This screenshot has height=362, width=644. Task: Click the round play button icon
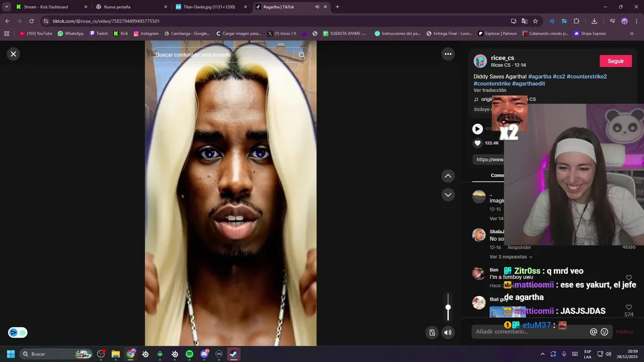pyautogui.click(x=477, y=129)
